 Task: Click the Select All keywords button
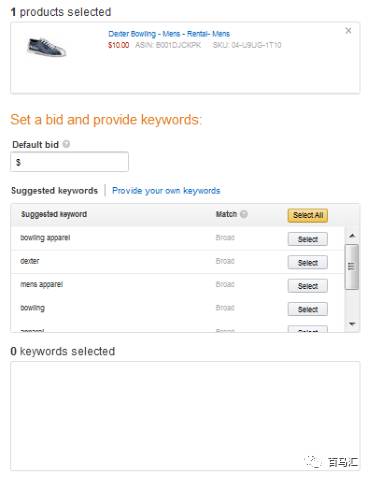(x=307, y=215)
